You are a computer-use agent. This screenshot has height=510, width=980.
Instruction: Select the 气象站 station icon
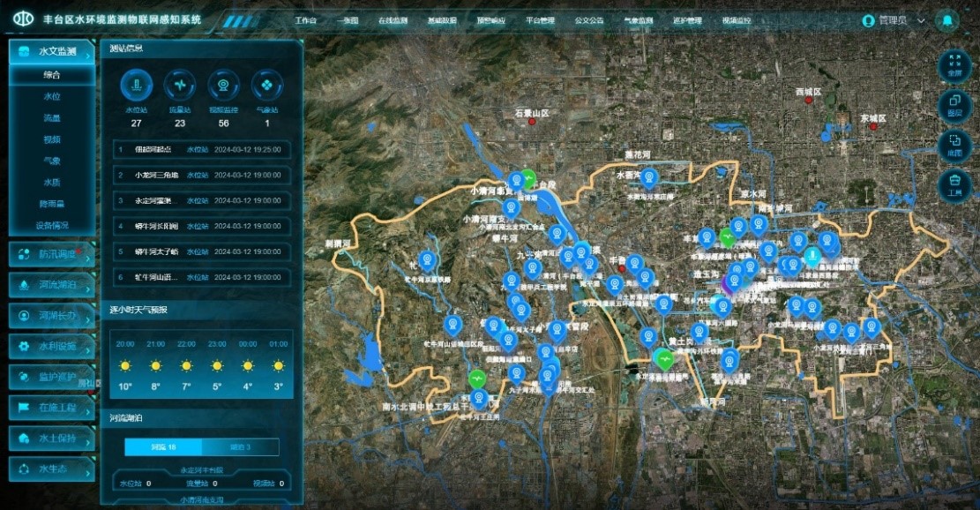(266, 86)
